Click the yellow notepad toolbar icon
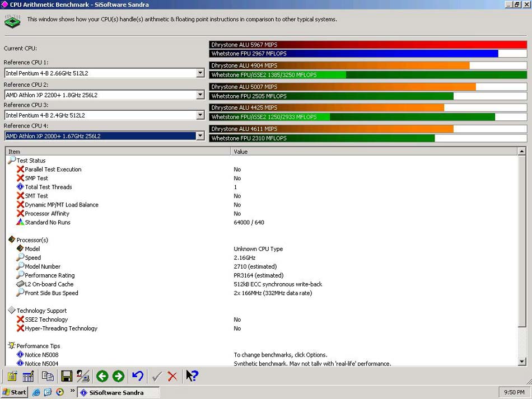The height and width of the screenshot is (399, 532). pyautogui.click(x=12, y=376)
